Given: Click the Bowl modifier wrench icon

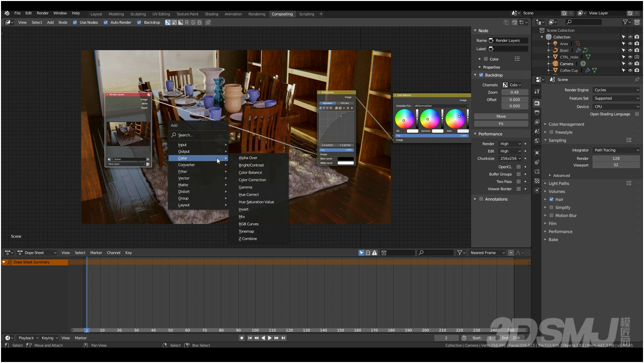Looking at the screenshot, I should click(578, 50).
